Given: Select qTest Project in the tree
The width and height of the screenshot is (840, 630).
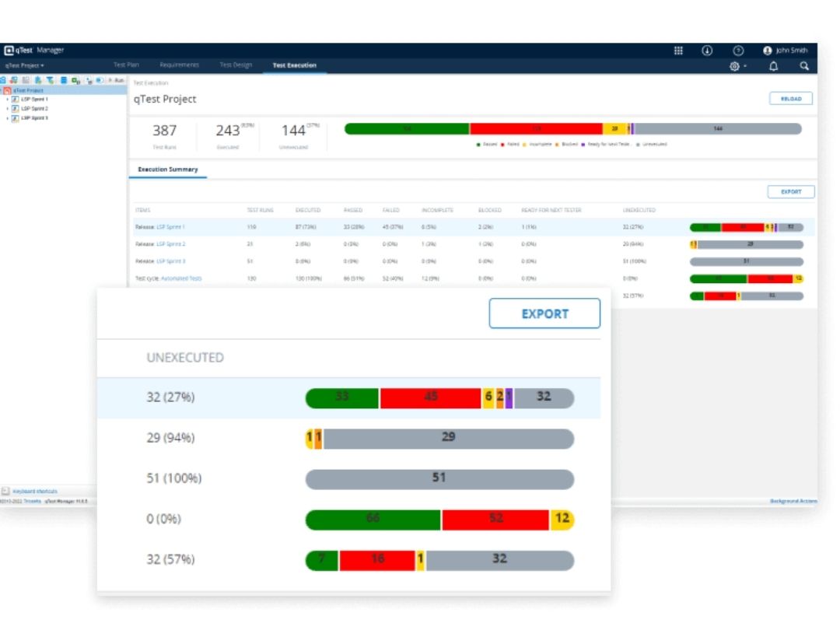Looking at the screenshot, I should coord(29,90).
